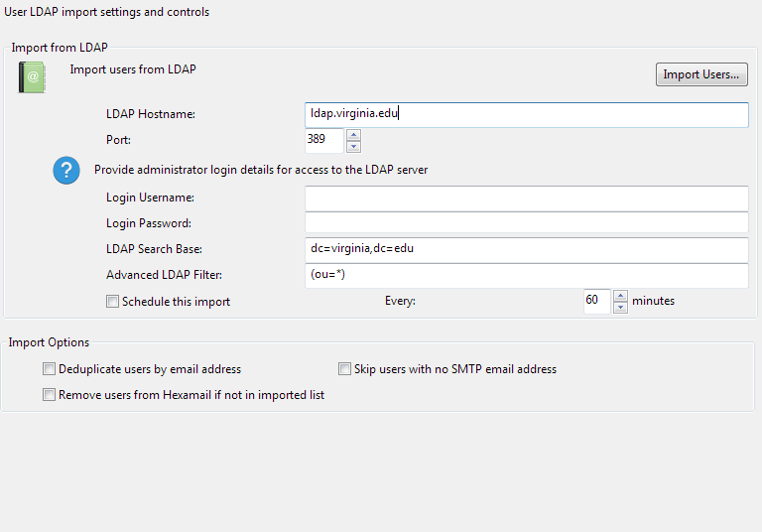The image size is (762, 532).
Task: Select the LDAP Search Base field
Action: pos(526,249)
